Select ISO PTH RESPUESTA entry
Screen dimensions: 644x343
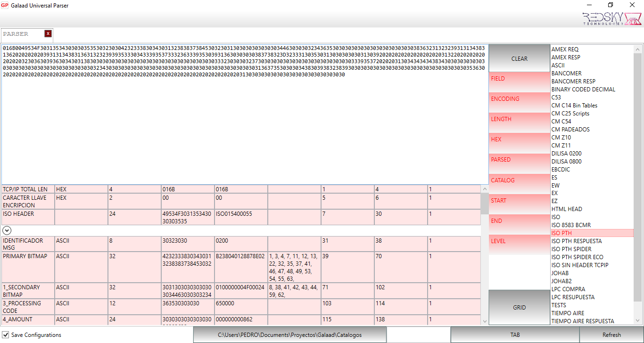coord(576,241)
